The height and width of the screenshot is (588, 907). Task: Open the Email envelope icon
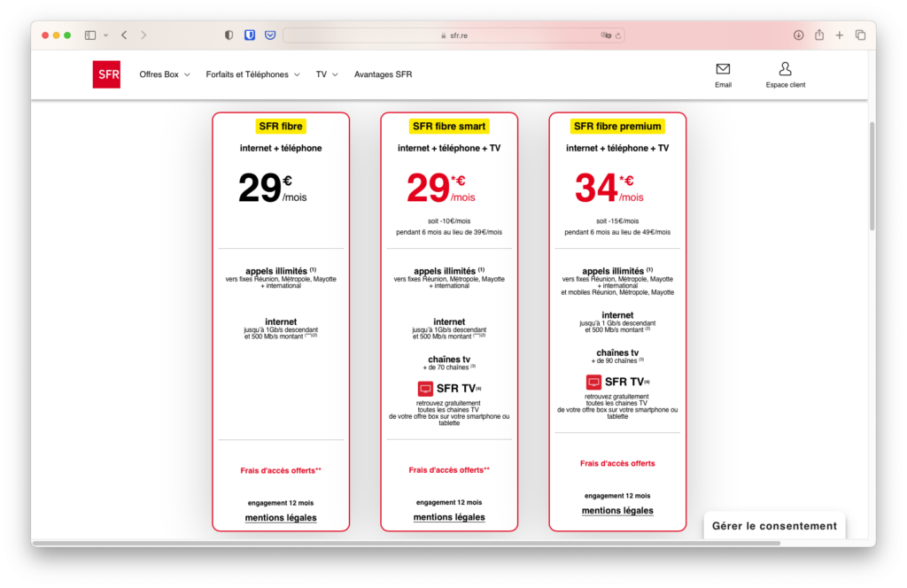click(x=723, y=69)
